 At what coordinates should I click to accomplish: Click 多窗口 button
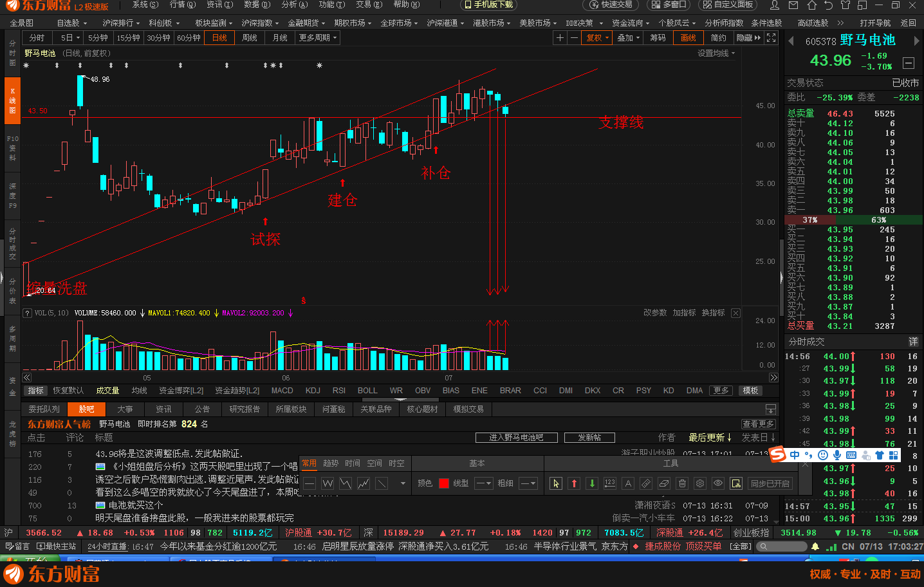pyautogui.click(x=669, y=5)
